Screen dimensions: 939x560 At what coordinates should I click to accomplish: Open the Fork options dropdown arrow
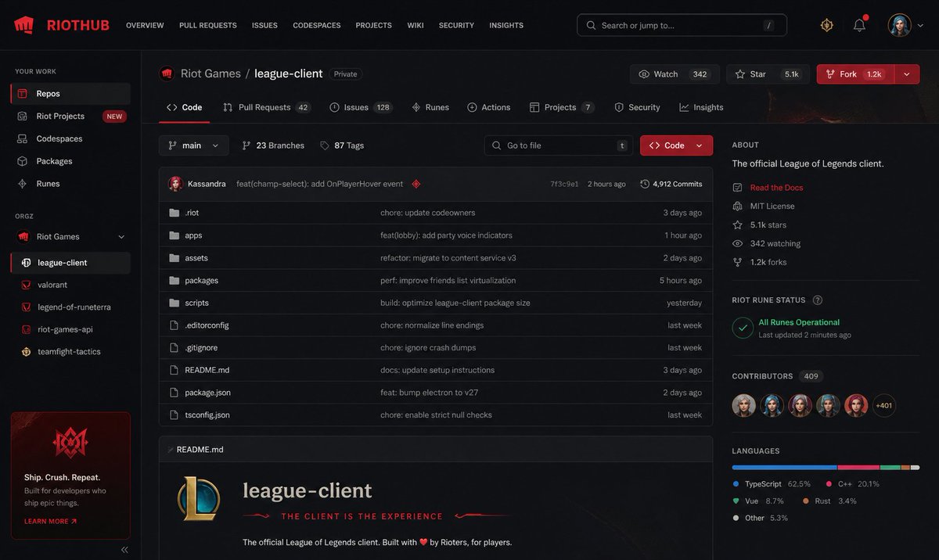point(906,74)
